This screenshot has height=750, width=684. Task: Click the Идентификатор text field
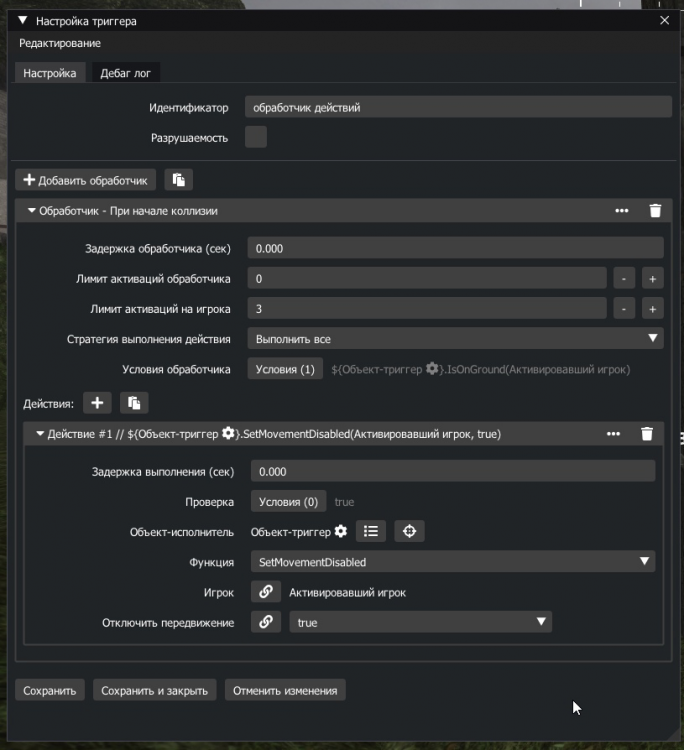[458, 107]
